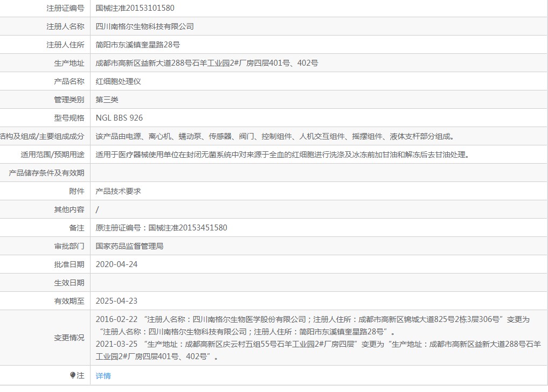Viewport: 548px width, 392px height.
Task: Click the bullet icon beside 注
Action: pyautogui.click(x=73, y=375)
